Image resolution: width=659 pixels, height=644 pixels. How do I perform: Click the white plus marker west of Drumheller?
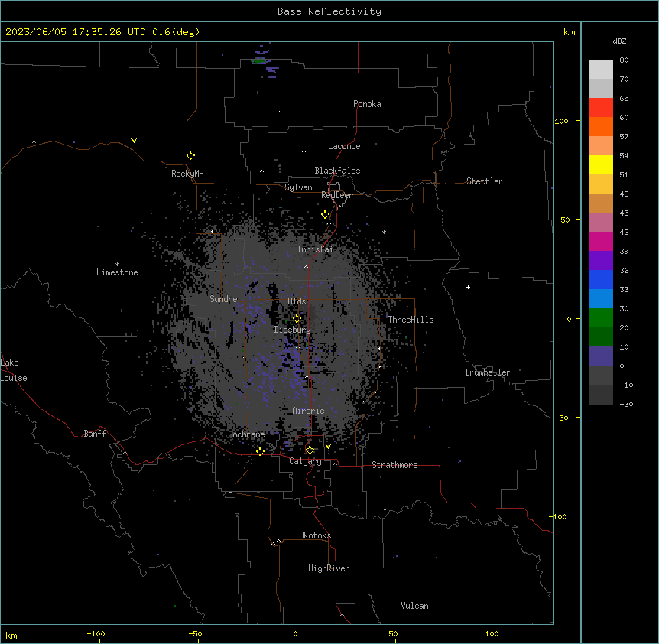pyautogui.click(x=468, y=287)
